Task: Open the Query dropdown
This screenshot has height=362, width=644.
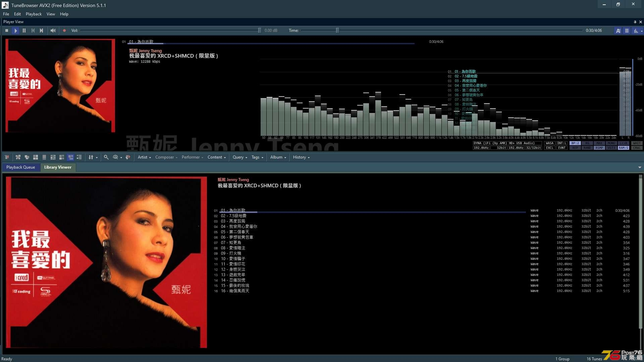Action: [x=240, y=157]
